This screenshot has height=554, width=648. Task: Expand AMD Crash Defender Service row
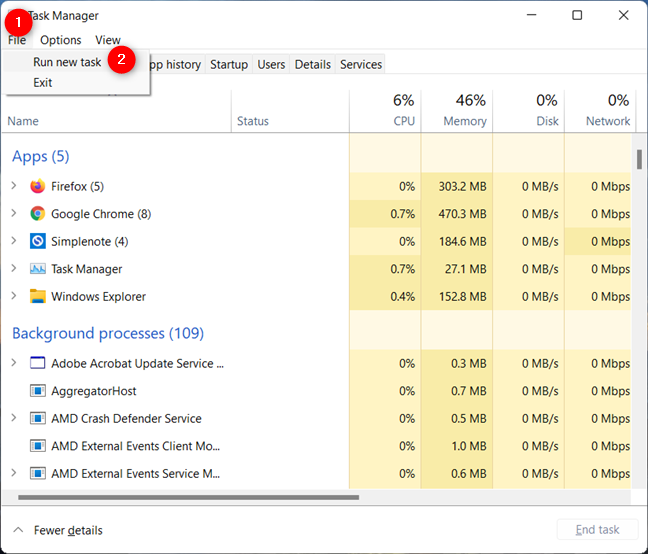[x=14, y=418]
